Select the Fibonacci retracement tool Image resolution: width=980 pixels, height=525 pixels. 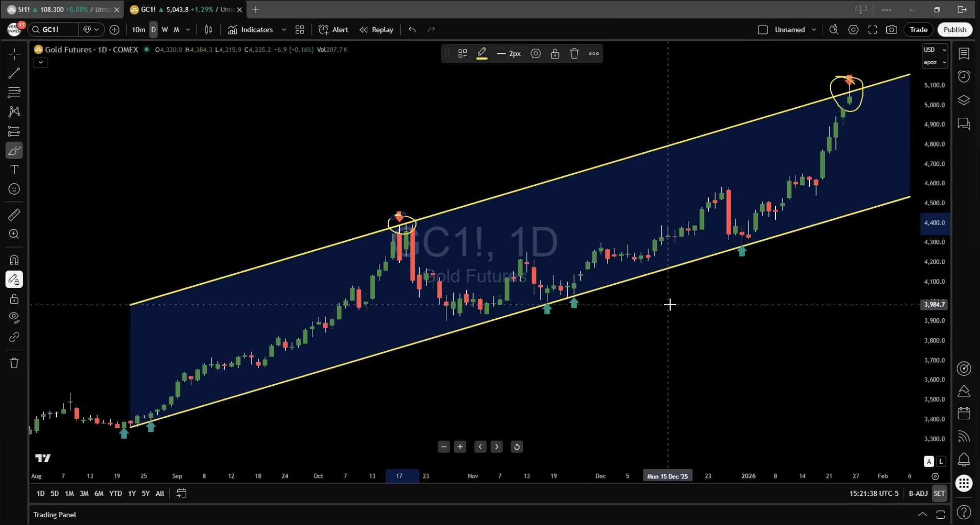click(14, 92)
